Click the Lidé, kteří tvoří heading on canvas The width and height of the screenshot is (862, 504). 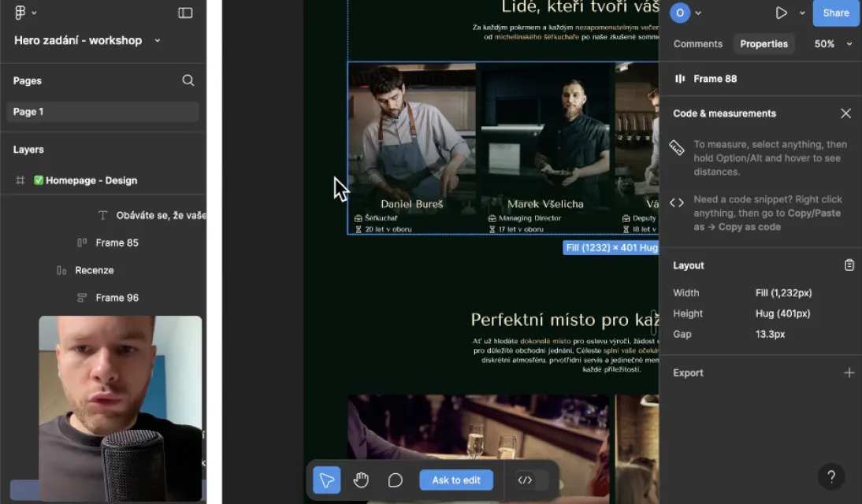tap(580, 7)
